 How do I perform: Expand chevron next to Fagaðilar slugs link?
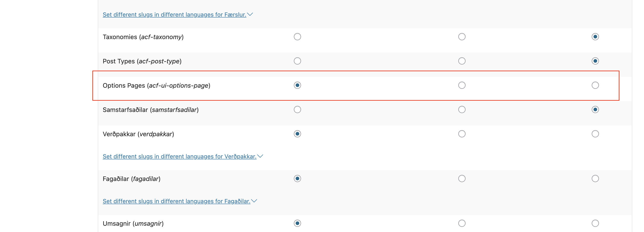[x=254, y=201]
